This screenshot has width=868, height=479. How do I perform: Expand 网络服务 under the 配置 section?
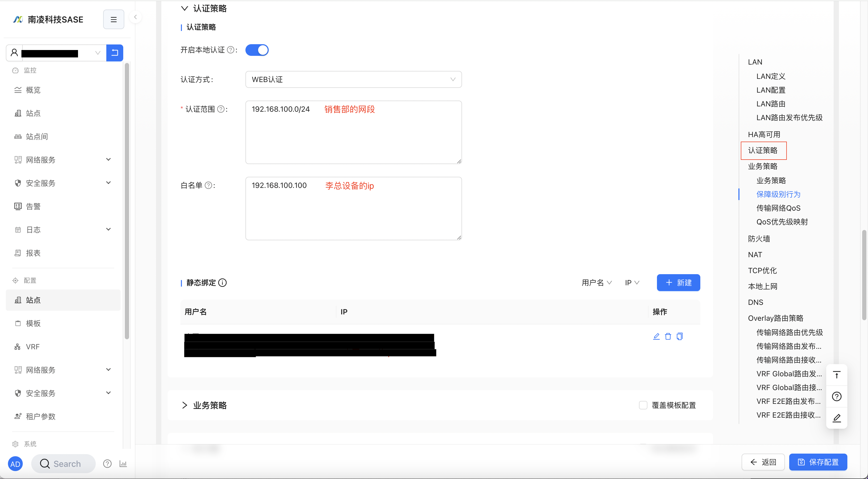pyautogui.click(x=63, y=370)
